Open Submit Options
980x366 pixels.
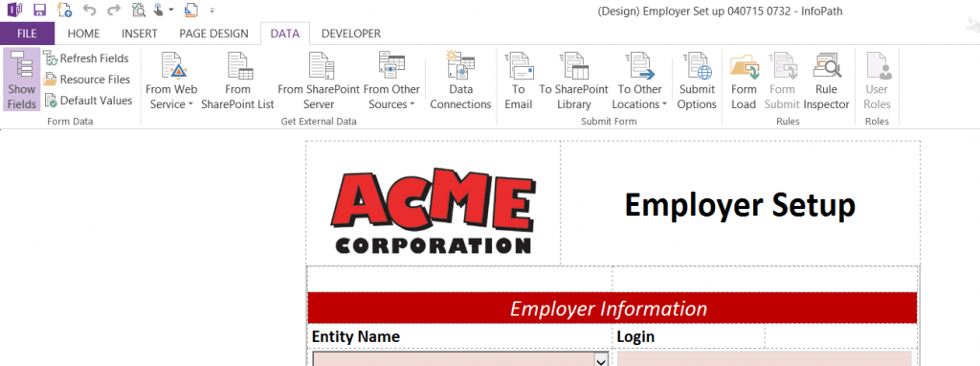[x=697, y=80]
